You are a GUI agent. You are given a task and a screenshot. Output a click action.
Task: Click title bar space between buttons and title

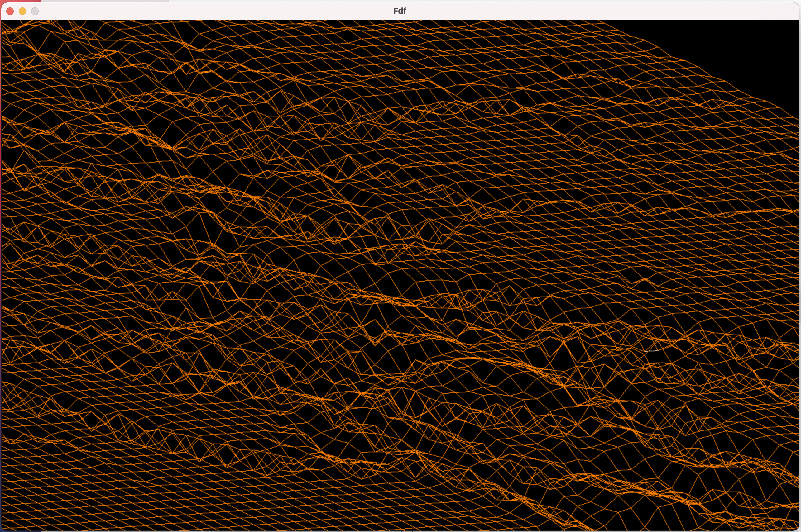[x=204, y=11]
